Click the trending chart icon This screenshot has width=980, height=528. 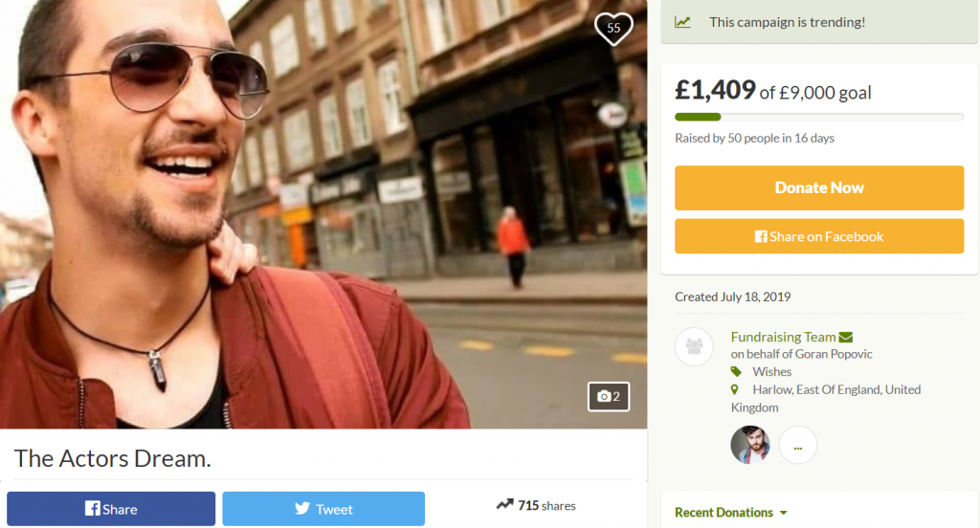(x=682, y=22)
